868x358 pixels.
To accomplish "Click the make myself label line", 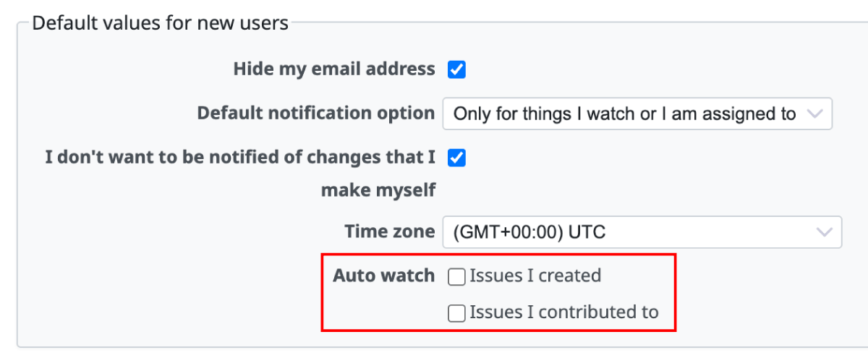I will 378,190.
